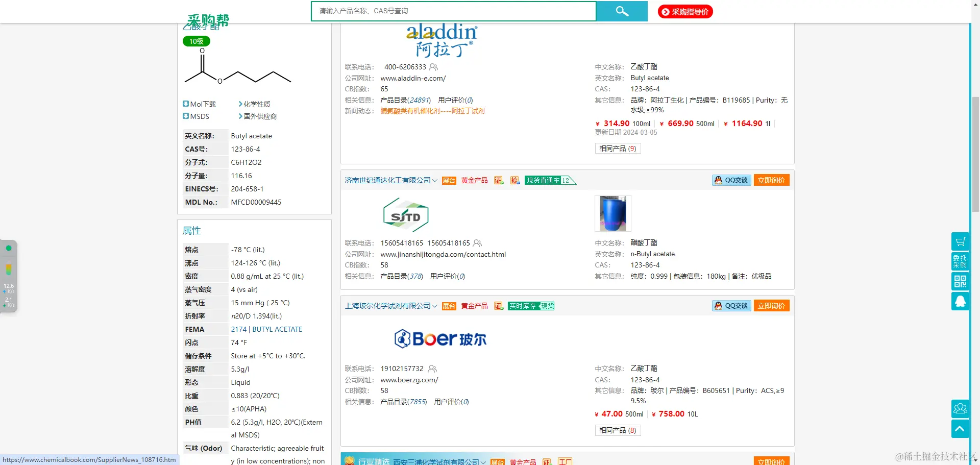This screenshot has height=465, width=980.
Task: Show 上海玻尔 相同产品 (8) button
Action: point(618,430)
